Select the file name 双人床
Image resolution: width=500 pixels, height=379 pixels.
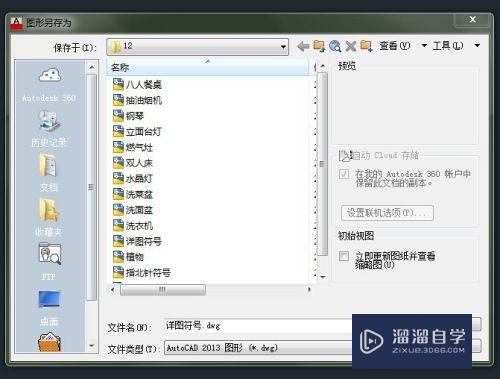pyautogui.click(x=139, y=163)
